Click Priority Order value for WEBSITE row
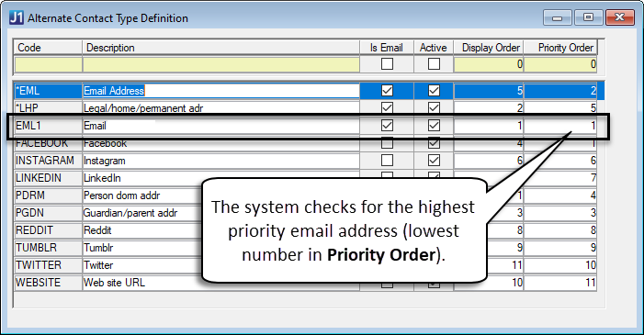 560,283
